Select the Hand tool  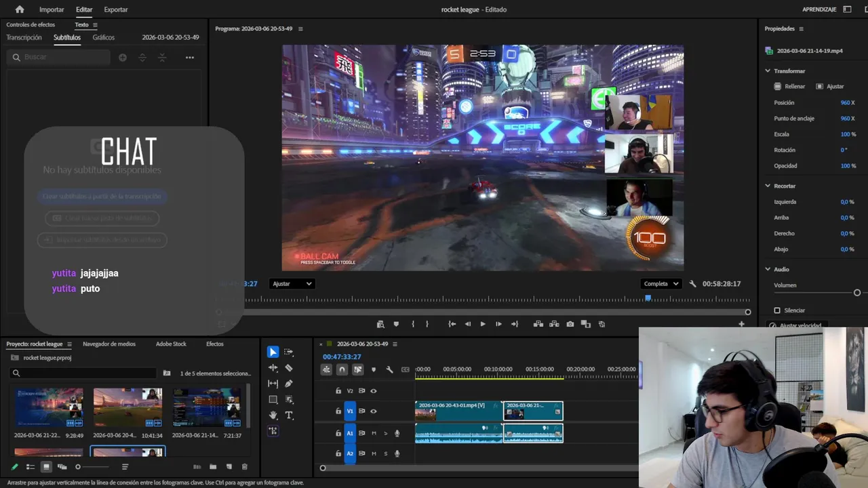(x=273, y=415)
